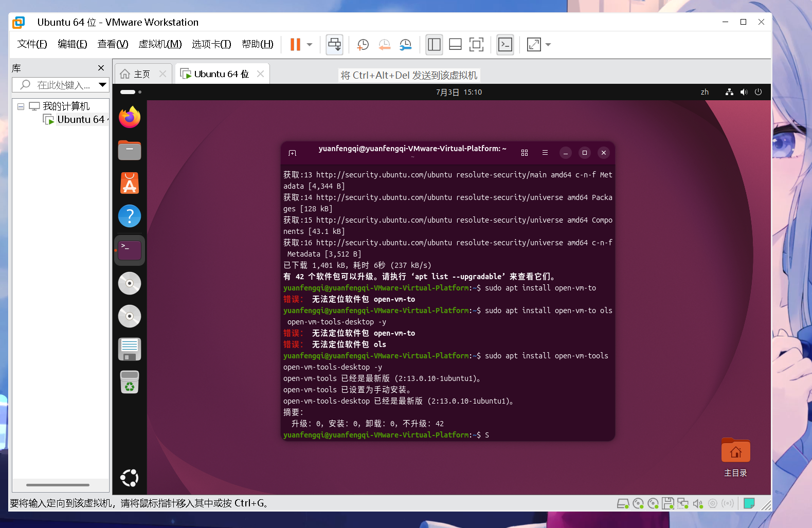Open the second disc icon in dock
Image resolution: width=812 pixels, height=528 pixels.
pyautogui.click(x=130, y=316)
